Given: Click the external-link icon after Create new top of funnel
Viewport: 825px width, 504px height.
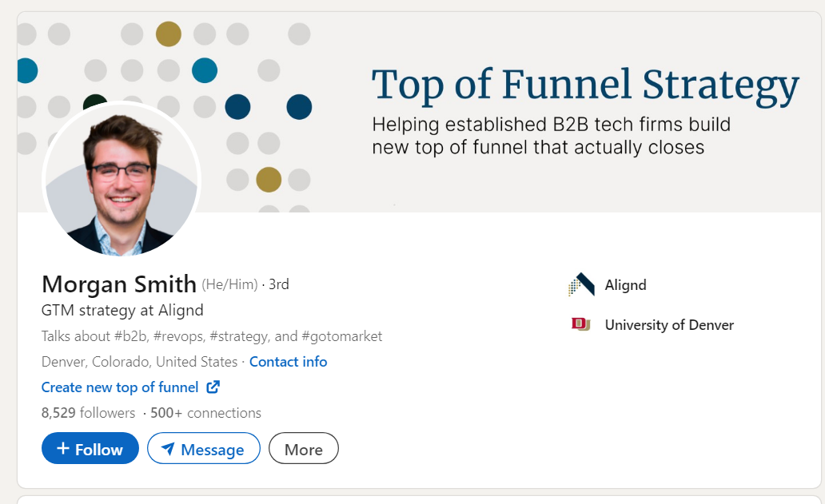Looking at the screenshot, I should pos(211,387).
